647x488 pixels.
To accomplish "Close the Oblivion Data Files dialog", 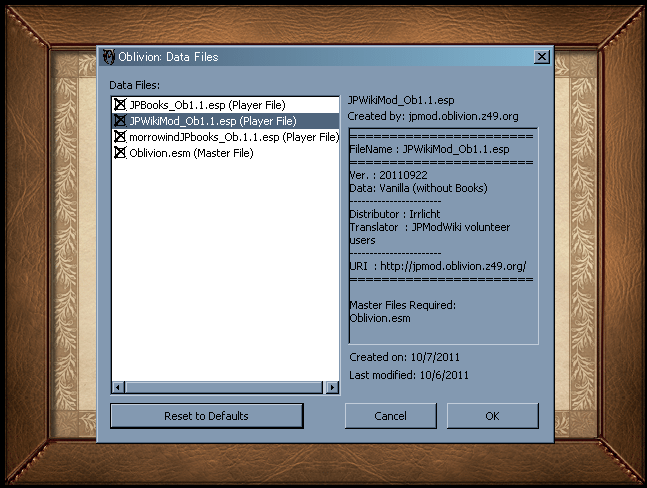I will (x=541, y=57).
